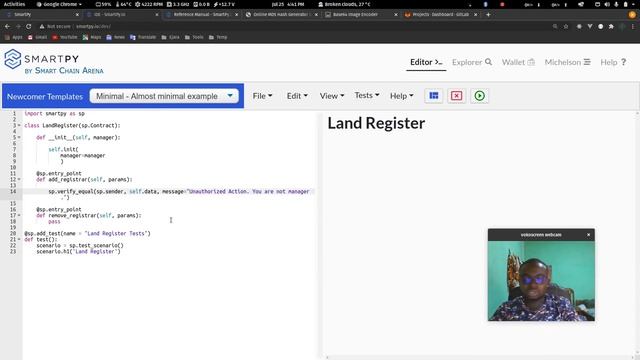Open the News bookmark
Screen dimensions: 640x360
click(x=116, y=37)
